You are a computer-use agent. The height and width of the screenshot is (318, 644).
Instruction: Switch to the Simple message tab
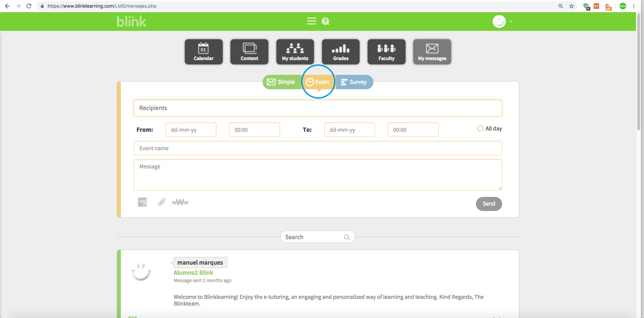pyautogui.click(x=281, y=82)
